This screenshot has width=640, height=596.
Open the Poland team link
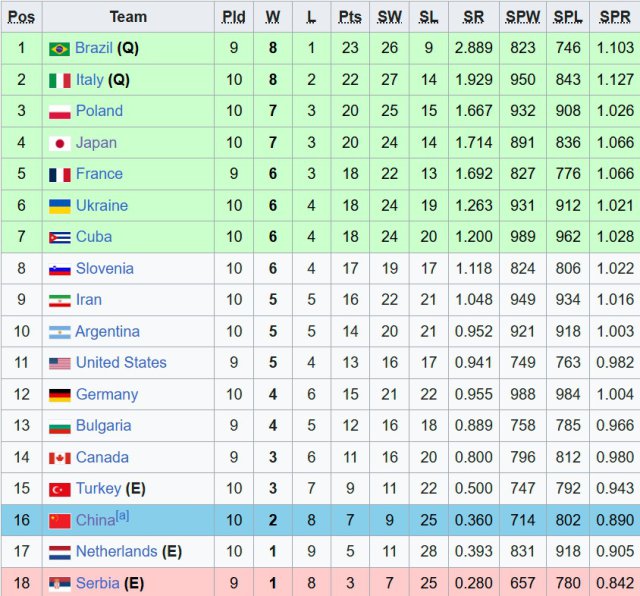99,111
